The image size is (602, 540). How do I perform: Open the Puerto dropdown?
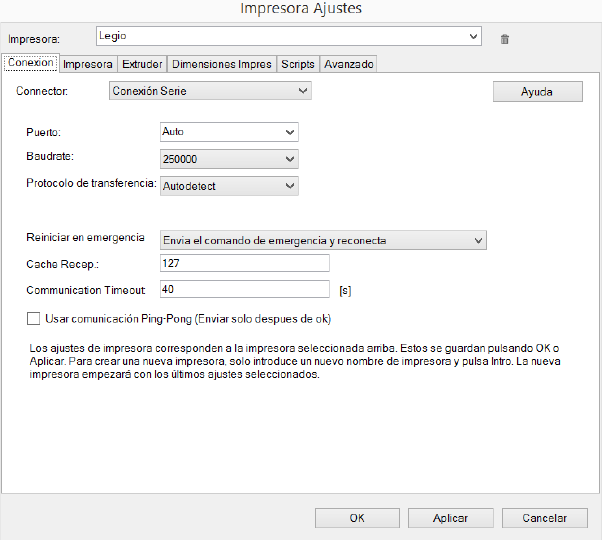tap(289, 132)
